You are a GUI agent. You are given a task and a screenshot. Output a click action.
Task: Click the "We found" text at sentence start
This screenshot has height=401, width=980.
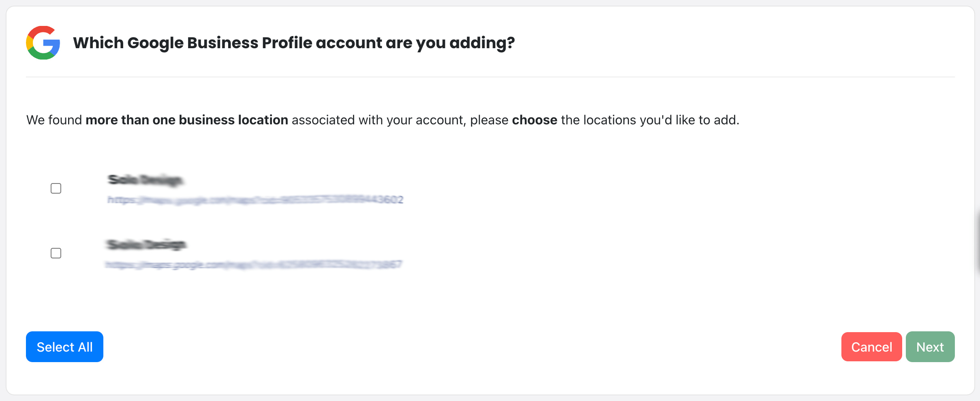(x=54, y=120)
